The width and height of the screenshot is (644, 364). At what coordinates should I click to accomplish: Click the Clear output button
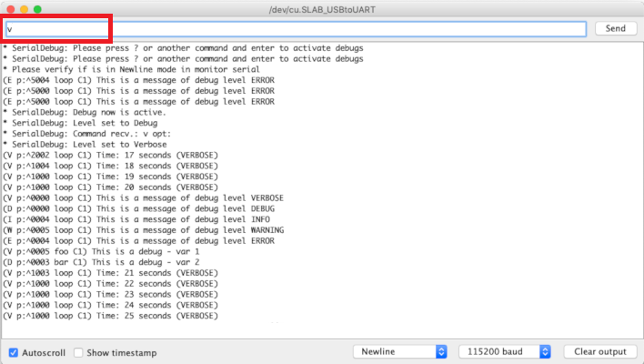point(599,352)
